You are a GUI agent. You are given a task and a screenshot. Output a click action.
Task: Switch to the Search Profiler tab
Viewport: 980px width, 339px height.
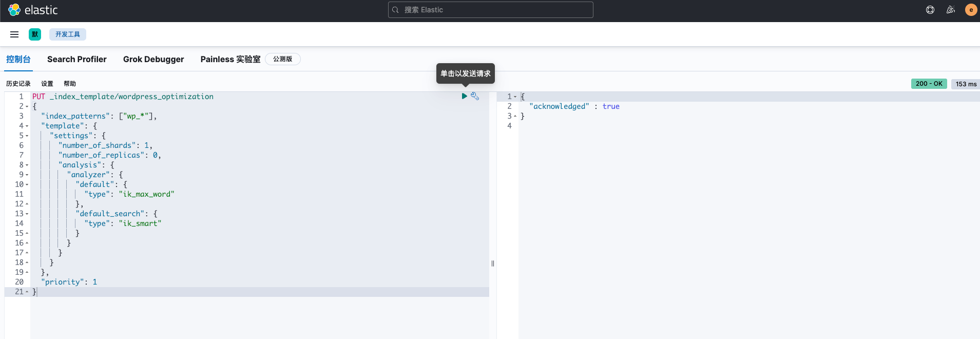77,59
